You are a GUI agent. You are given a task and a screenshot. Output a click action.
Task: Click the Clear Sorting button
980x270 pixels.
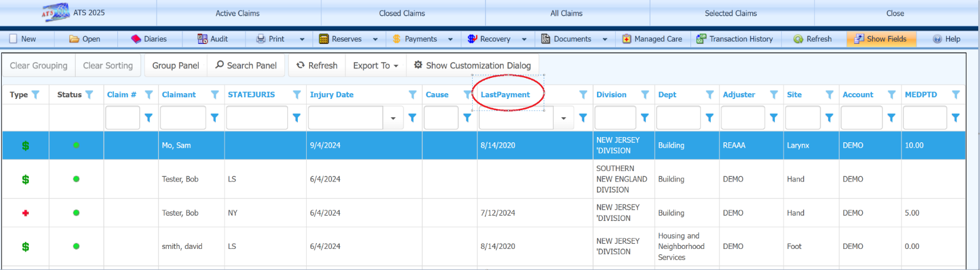click(108, 66)
